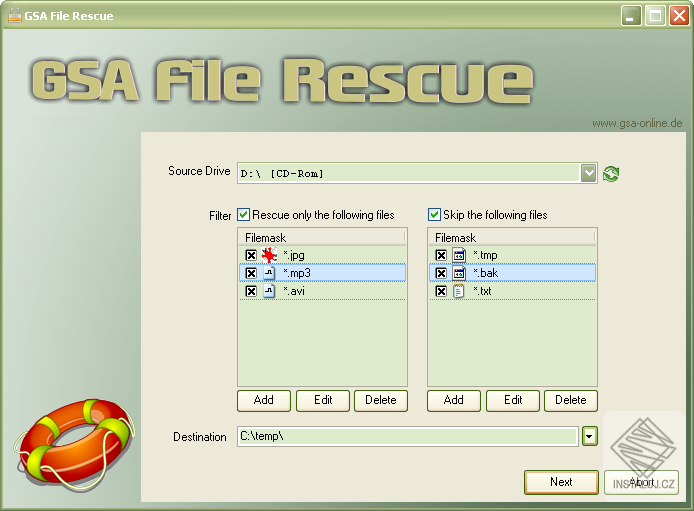Delete the selected rescue filemask
Image resolution: width=694 pixels, height=511 pixels.
(x=381, y=400)
